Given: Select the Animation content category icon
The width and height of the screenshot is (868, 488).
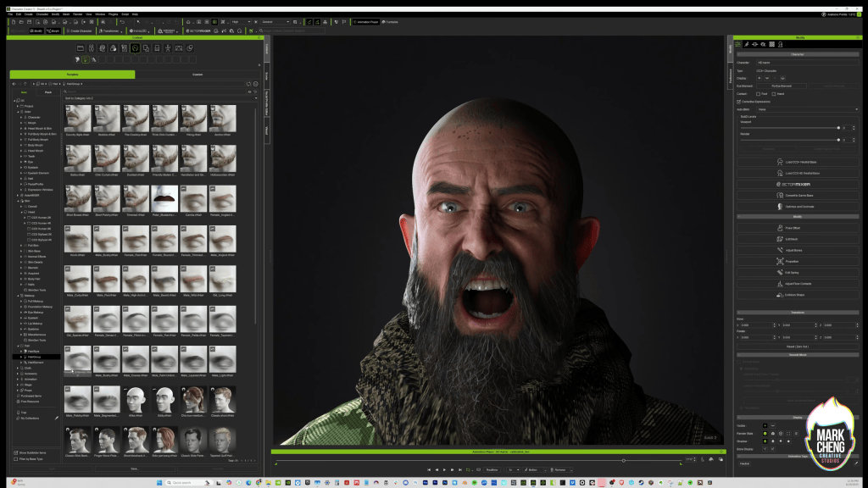Looking at the screenshot, I should 168,48.
